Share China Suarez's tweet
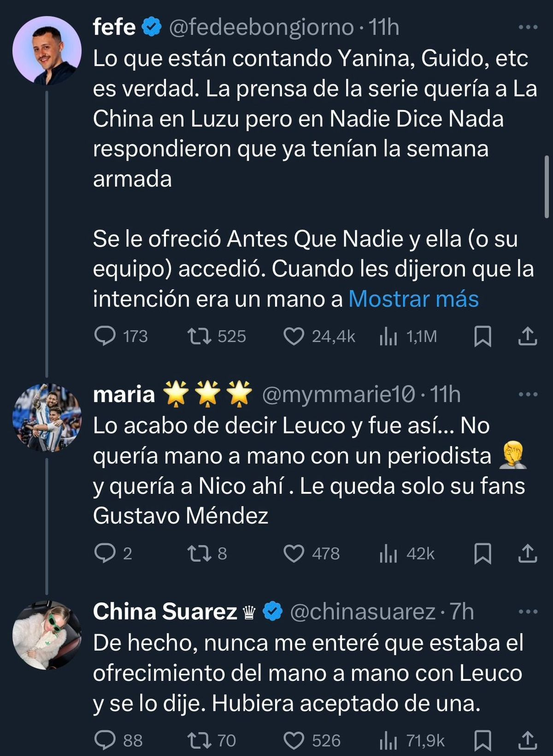553x756 pixels. [527, 740]
